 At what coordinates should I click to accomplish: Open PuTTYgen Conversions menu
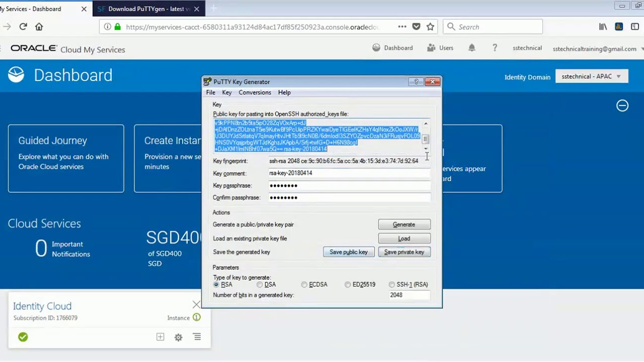click(x=255, y=93)
